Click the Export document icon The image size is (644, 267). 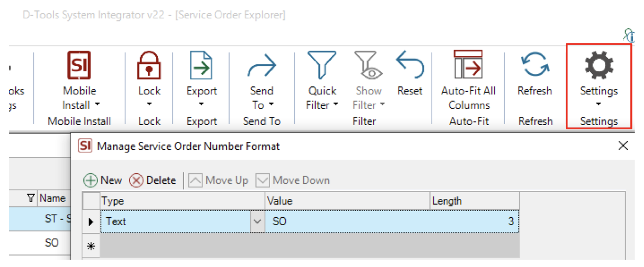(x=201, y=65)
